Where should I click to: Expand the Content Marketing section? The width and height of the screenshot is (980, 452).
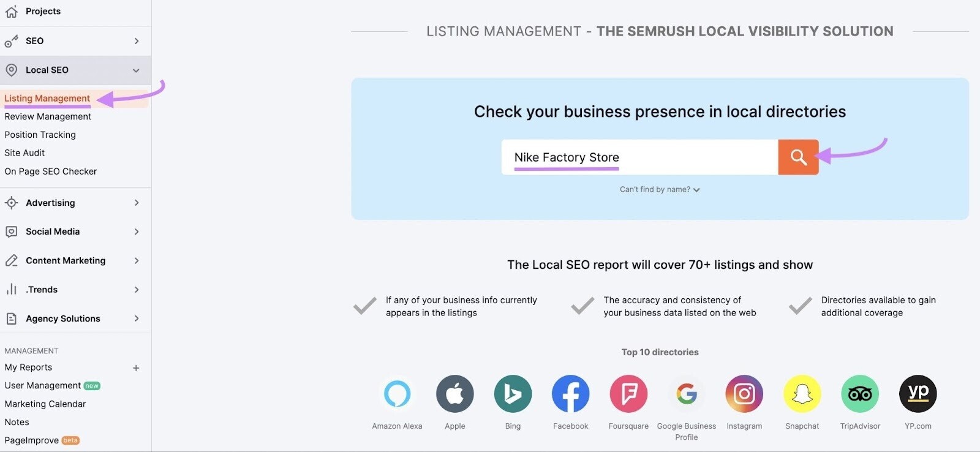[x=137, y=261]
